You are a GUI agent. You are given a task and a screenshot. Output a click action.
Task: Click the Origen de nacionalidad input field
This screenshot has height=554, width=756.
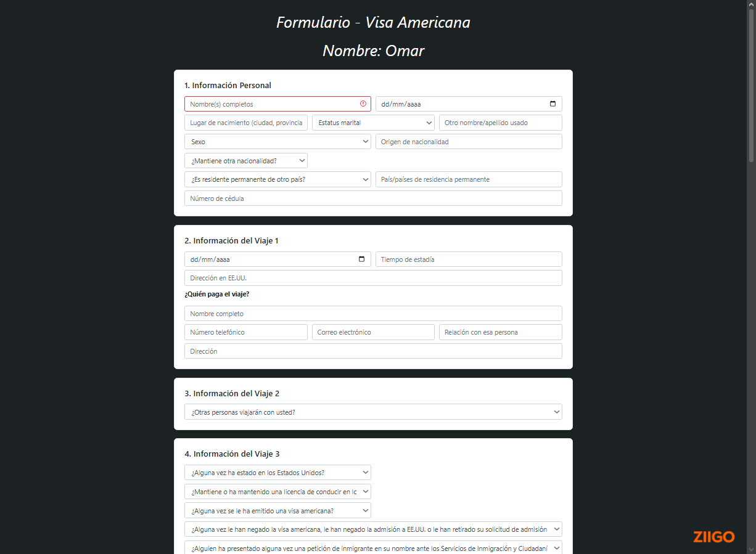pos(469,141)
